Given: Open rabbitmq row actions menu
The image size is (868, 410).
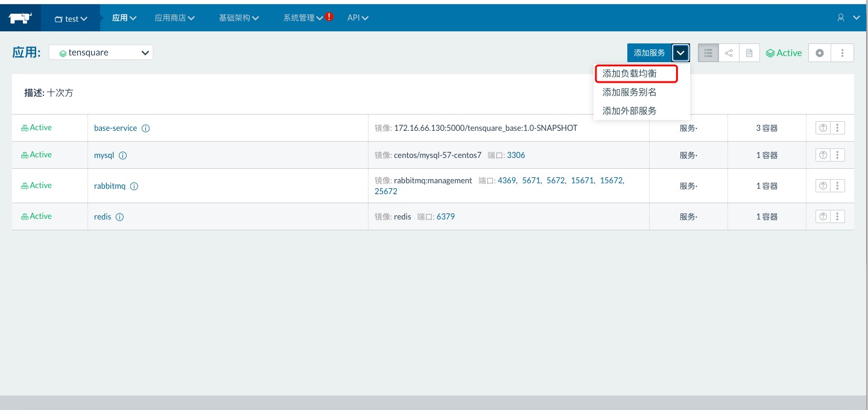Looking at the screenshot, I should 838,186.
